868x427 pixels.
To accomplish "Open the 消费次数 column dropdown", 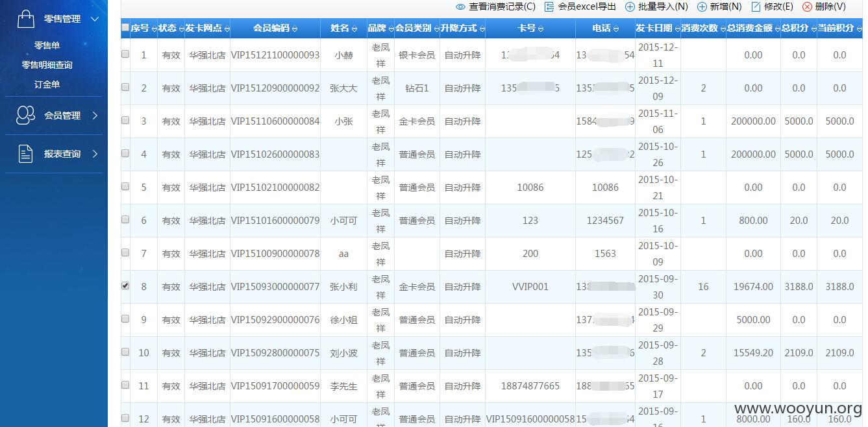I will pos(722,29).
